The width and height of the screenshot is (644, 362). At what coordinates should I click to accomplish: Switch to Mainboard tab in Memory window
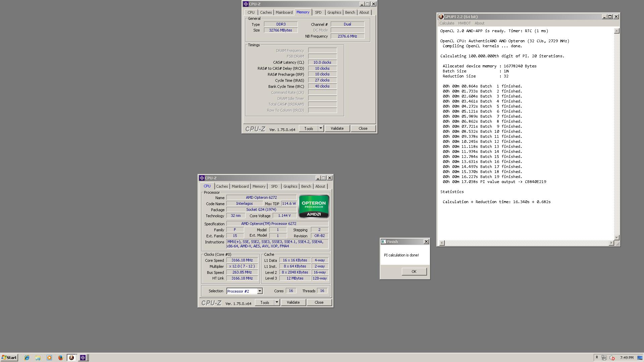pyautogui.click(x=284, y=12)
